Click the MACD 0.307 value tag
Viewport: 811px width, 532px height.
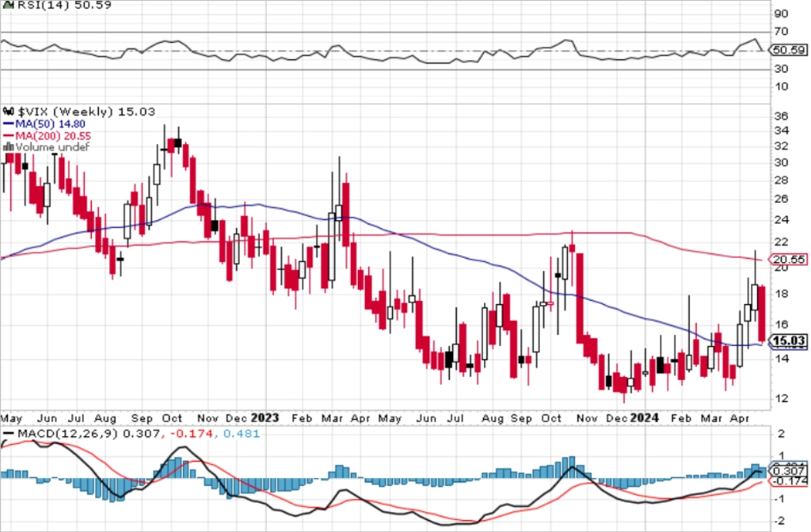click(x=788, y=471)
